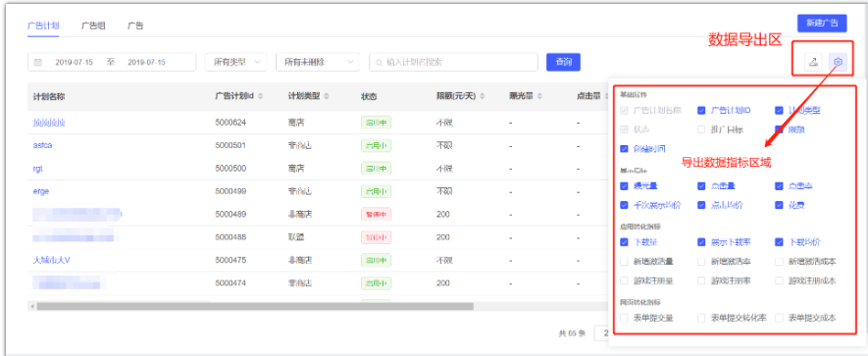The width and height of the screenshot is (868, 356).
Task: Click the 查询 button
Action: 563,62
